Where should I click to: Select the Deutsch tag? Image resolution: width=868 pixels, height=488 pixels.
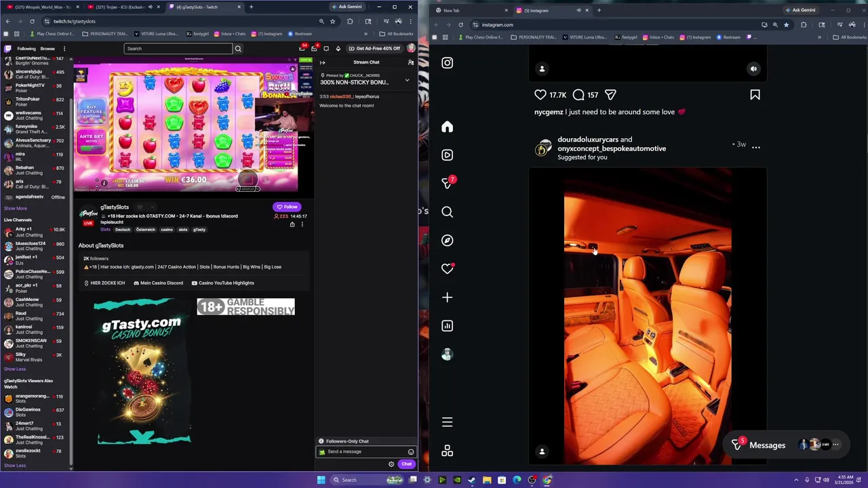[x=123, y=230]
